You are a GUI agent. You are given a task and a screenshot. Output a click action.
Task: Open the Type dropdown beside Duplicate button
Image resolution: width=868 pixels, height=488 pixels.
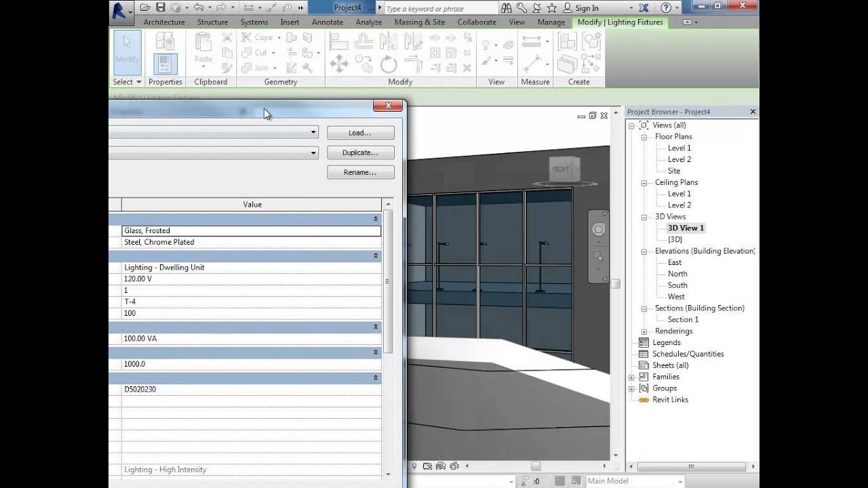[x=313, y=152]
